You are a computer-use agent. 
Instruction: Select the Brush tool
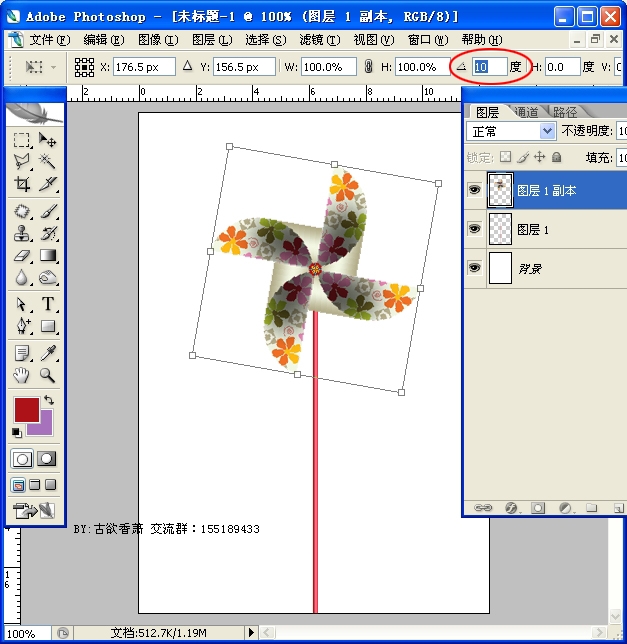[48, 212]
